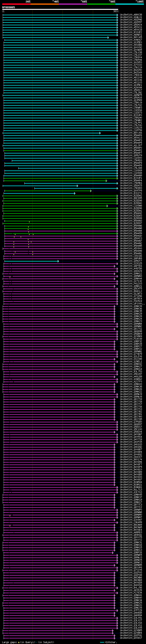This screenshot has height=644, width=146.
Task: Select the UniRef100_Q8MWK5 label
Action: click(131, 555)
